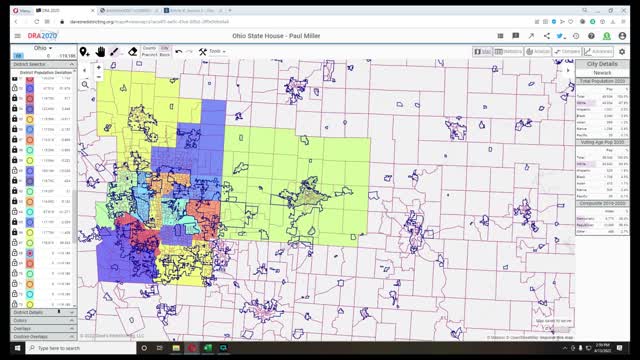The height and width of the screenshot is (360, 640).
Task: Switch to the Analyze tab
Action: [538, 51]
